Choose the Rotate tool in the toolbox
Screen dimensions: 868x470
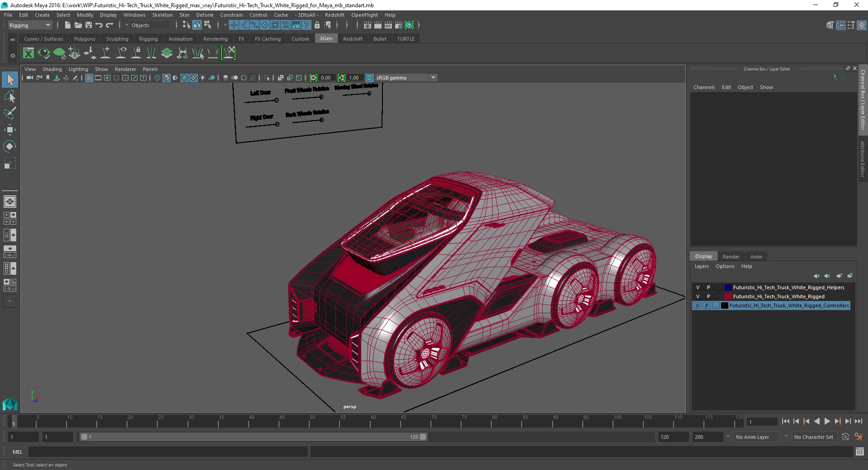coord(10,146)
